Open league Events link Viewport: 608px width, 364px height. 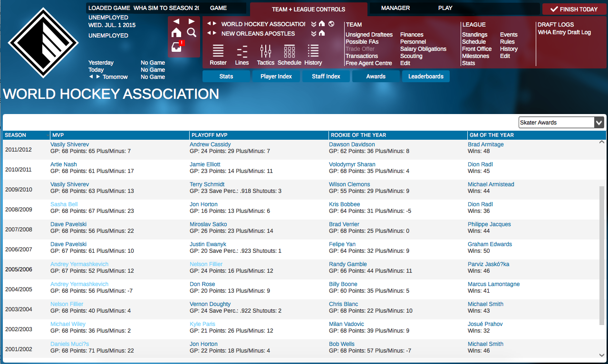point(509,35)
